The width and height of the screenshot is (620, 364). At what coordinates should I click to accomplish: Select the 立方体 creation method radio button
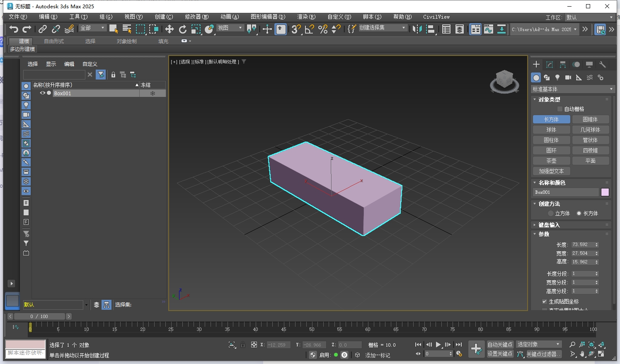coord(551,213)
